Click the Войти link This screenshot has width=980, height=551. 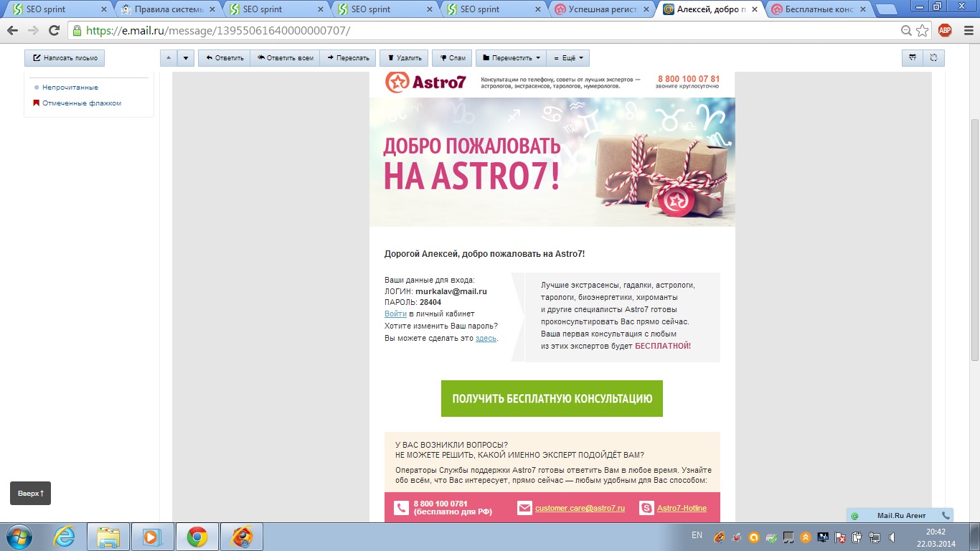[395, 314]
